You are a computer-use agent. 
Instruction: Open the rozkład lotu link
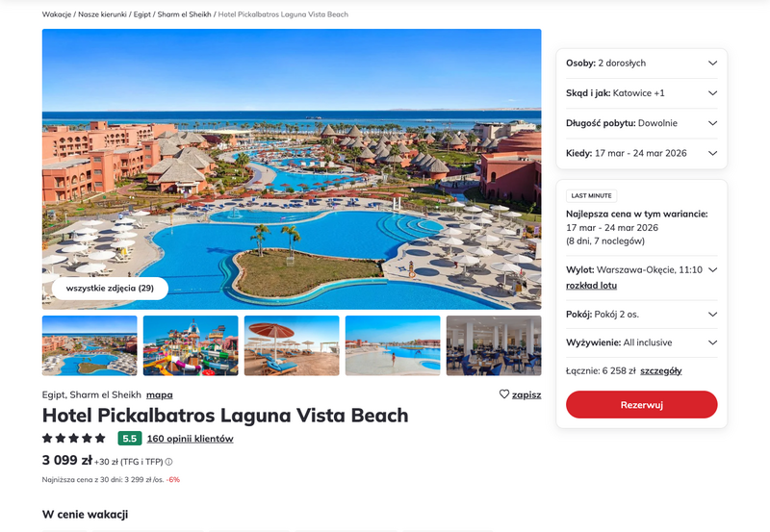(591, 286)
